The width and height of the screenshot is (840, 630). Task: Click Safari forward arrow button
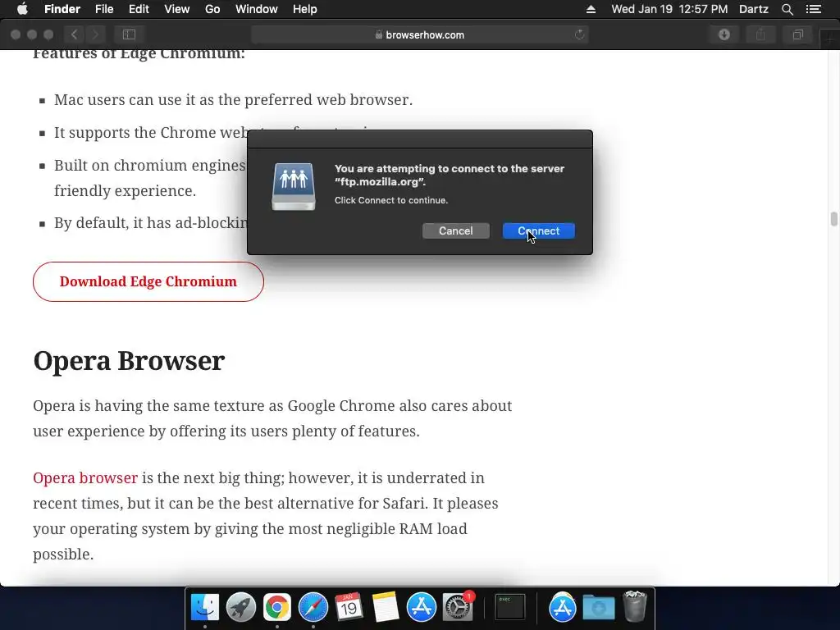tap(95, 34)
